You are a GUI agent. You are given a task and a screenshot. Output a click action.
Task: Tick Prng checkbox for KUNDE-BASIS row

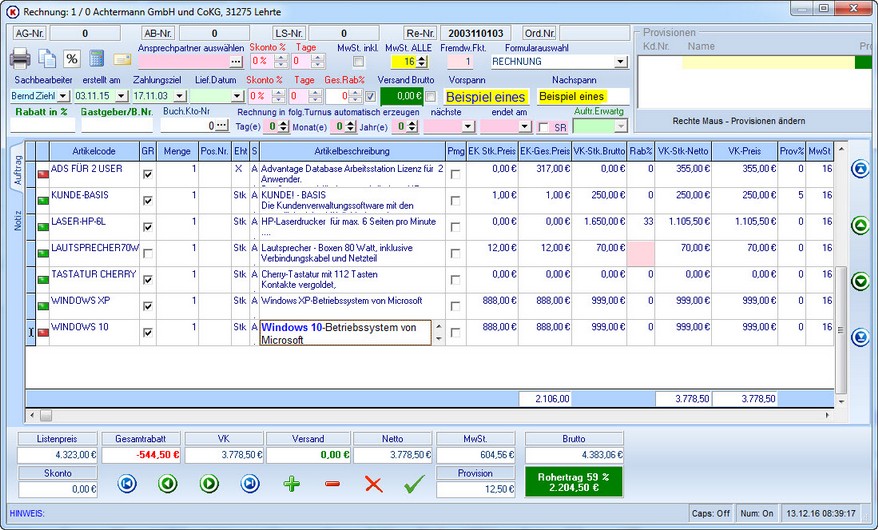(x=455, y=200)
